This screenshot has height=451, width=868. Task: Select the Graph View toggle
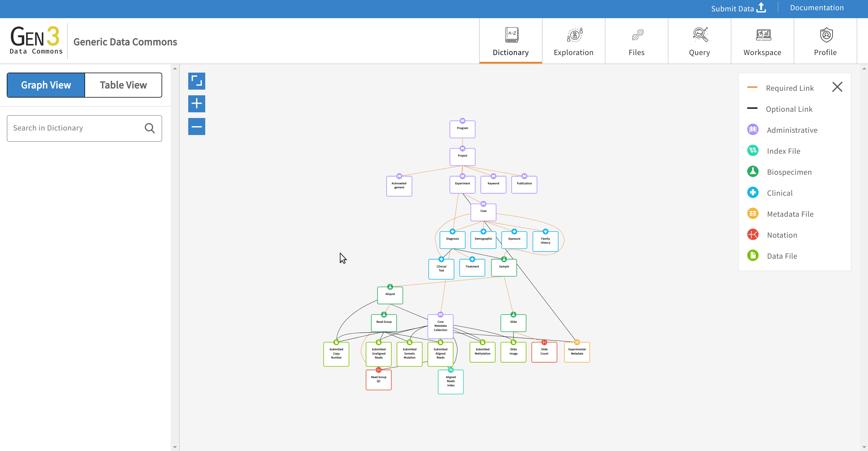[46, 85]
